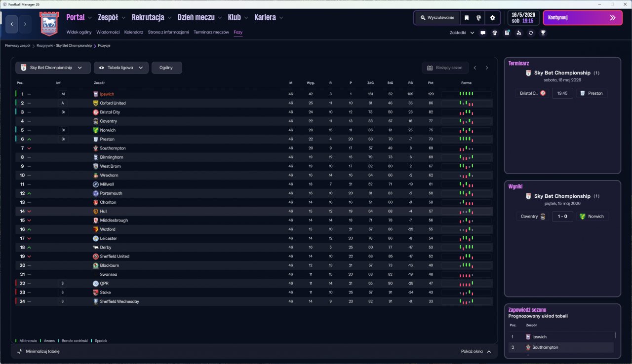
Task: Click the Southampton club badge in league table
Action: coord(96,148)
